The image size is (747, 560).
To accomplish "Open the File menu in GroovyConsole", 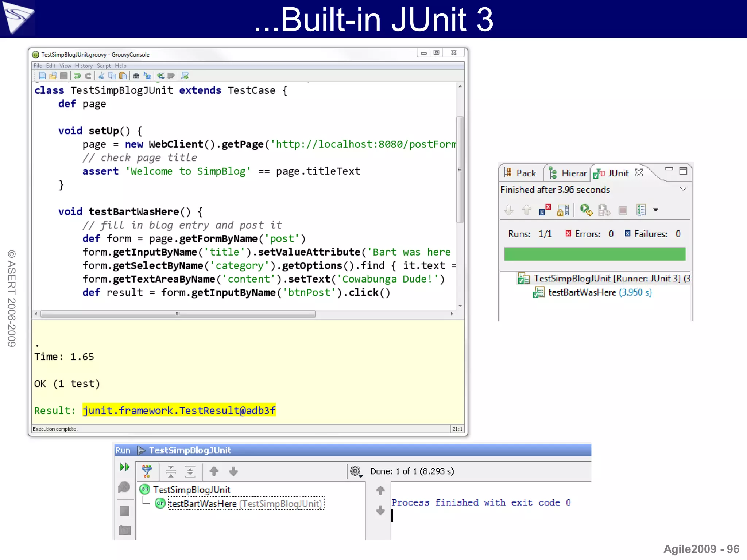I will tap(38, 66).
